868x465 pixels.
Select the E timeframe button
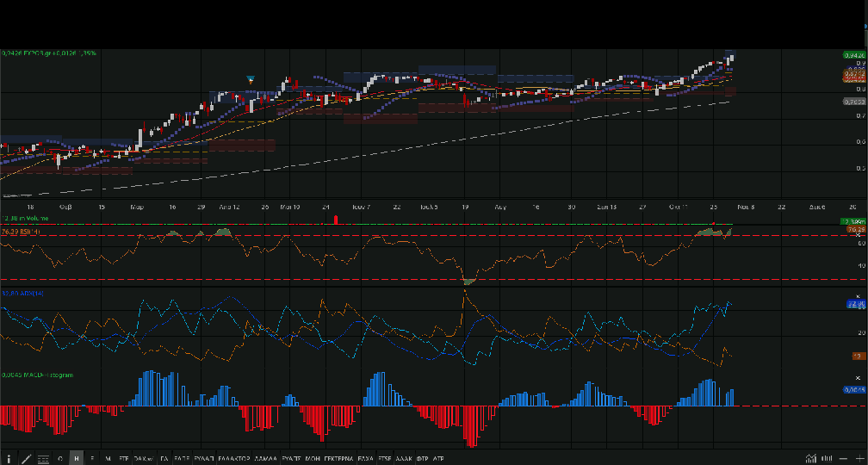pyautogui.click(x=92, y=459)
